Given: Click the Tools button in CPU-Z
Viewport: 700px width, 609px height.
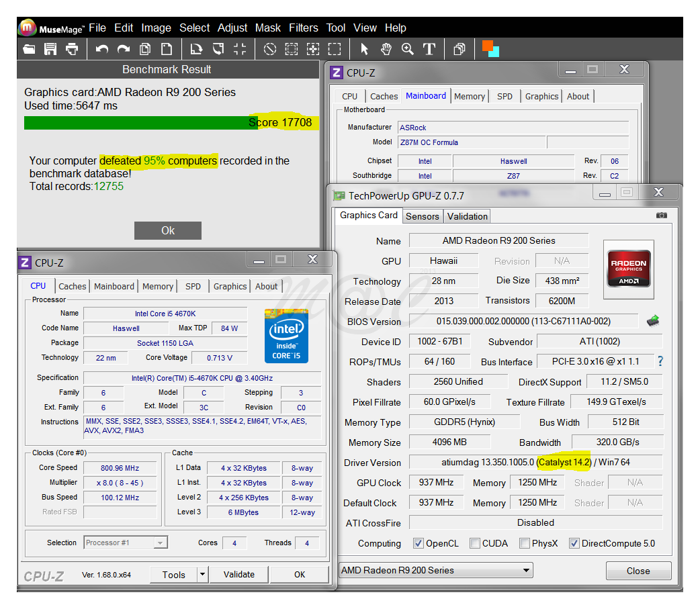Looking at the screenshot, I should click(x=174, y=574).
